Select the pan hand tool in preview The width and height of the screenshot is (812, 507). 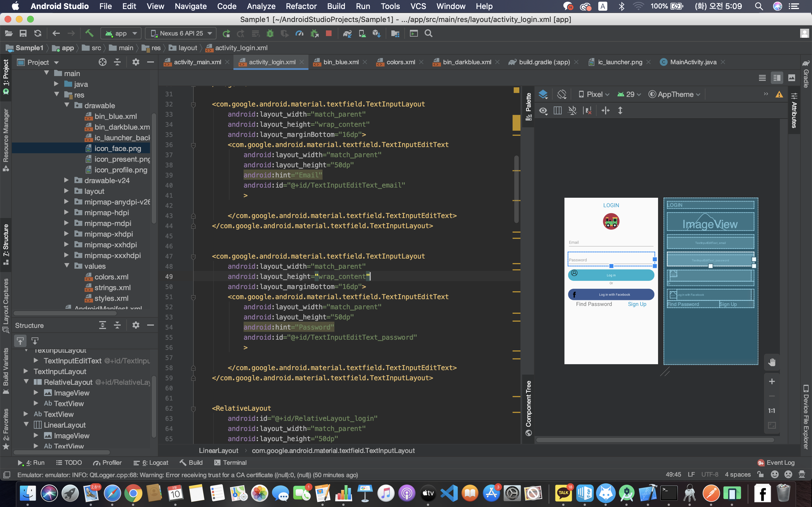(x=772, y=362)
